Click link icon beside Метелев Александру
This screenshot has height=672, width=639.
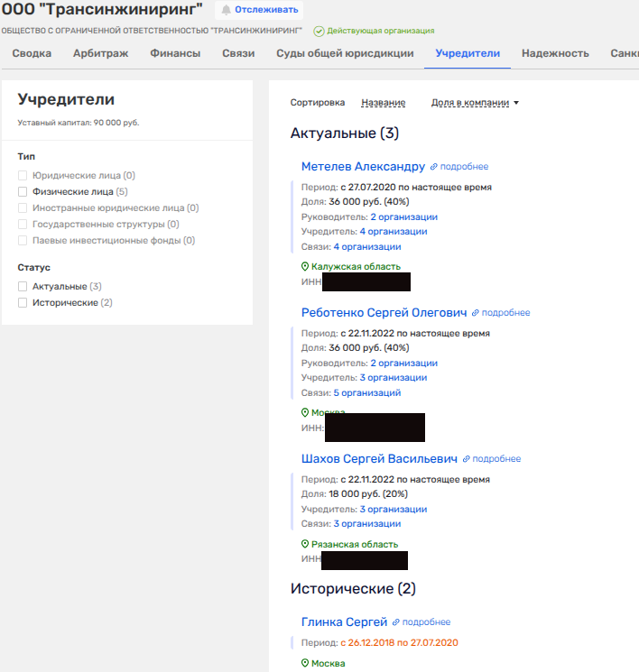(x=434, y=167)
